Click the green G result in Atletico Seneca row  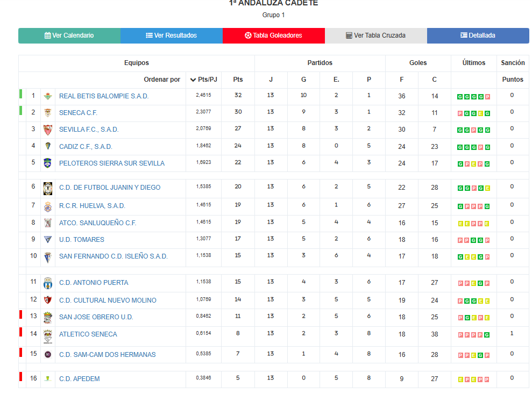pyautogui.click(x=487, y=335)
